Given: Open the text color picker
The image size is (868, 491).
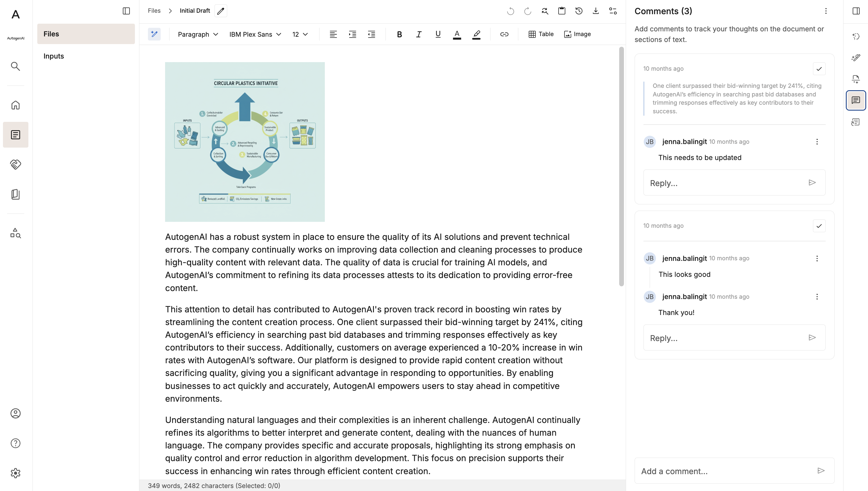Looking at the screenshot, I should click(457, 34).
